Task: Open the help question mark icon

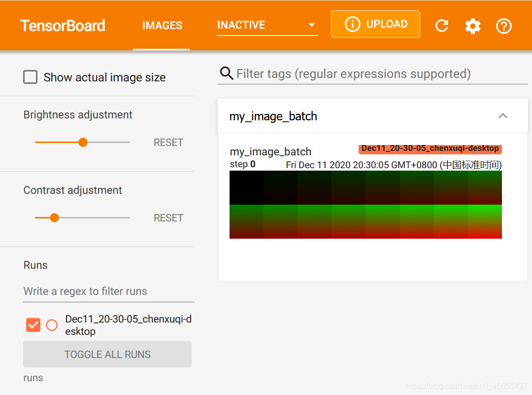Action: tap(503, 26)
